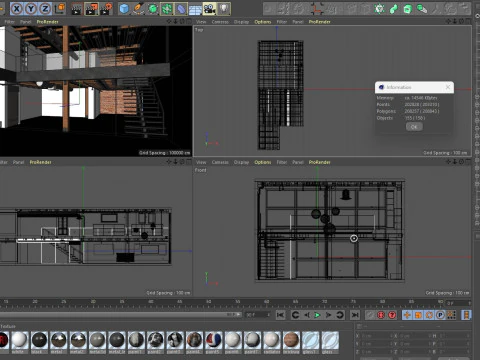Close the Information dialog

448,87
